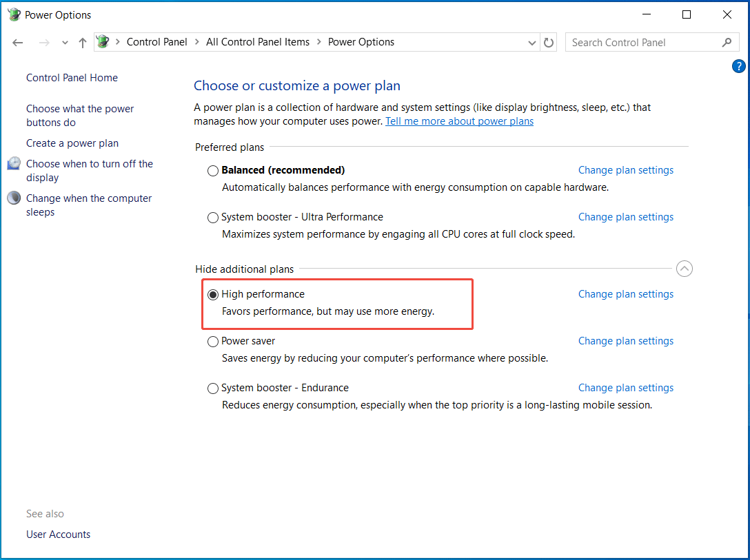750x560 pixels.
Task: Click the 'Choose or customize a power plan' heading
Action: click(297, 85)
